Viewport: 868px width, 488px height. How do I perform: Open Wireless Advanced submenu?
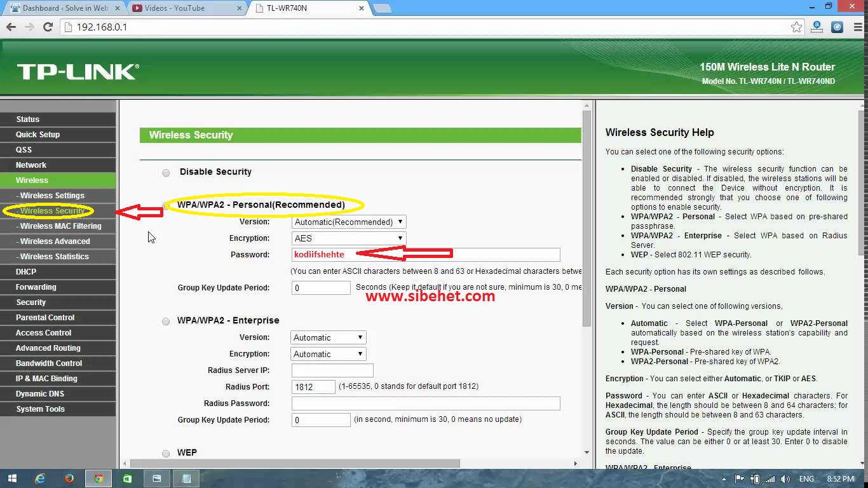58,241
